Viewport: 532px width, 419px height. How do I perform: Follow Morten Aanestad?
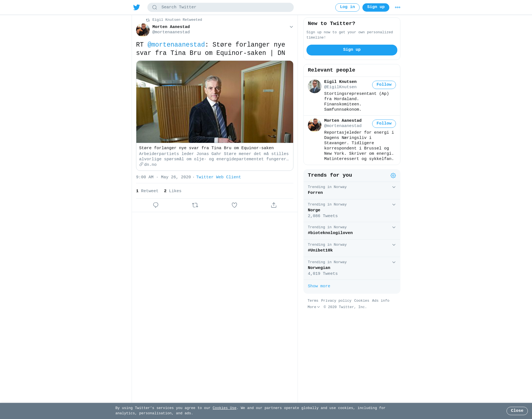(384, 124)
